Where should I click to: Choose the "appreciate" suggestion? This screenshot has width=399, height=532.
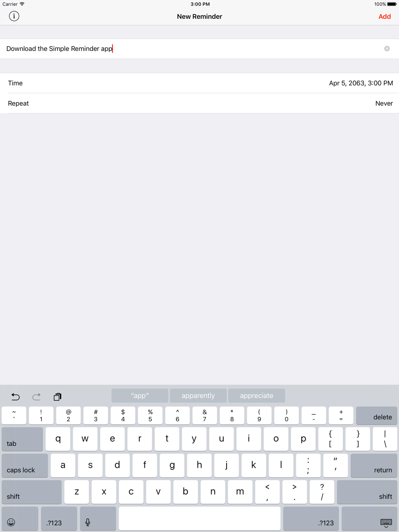click(x=257, y=396)
